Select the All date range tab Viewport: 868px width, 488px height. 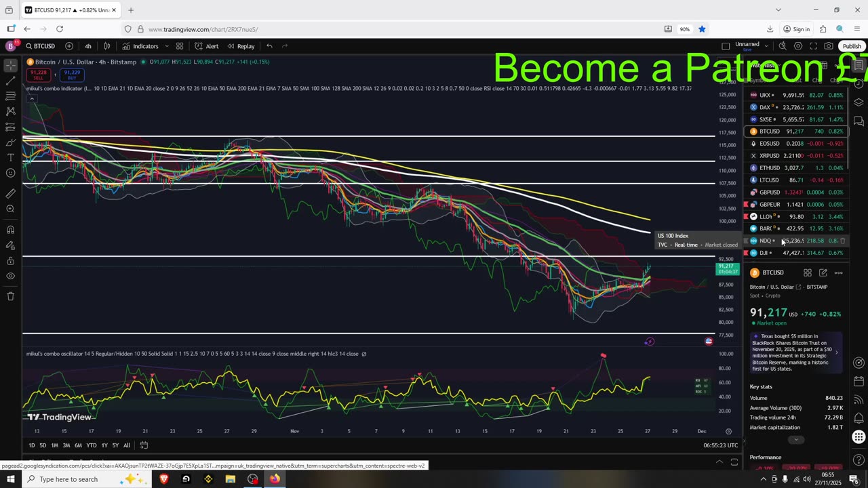point(127,445)
